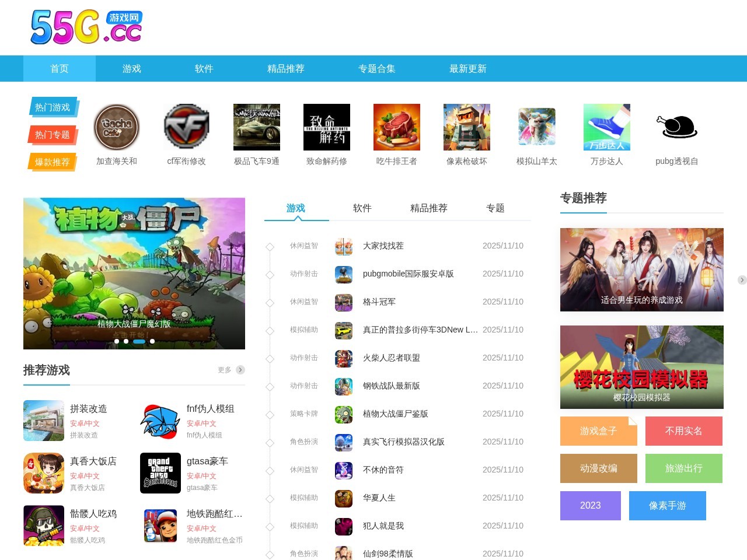The image size is (747, 560).
Task: Select the third carousel indicator dot
Action: point(139,341)
